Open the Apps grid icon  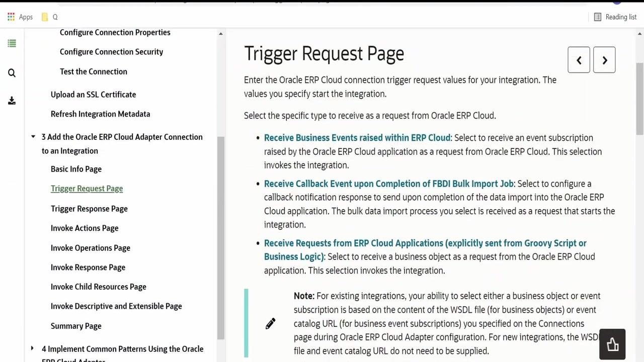pos(11,17)
